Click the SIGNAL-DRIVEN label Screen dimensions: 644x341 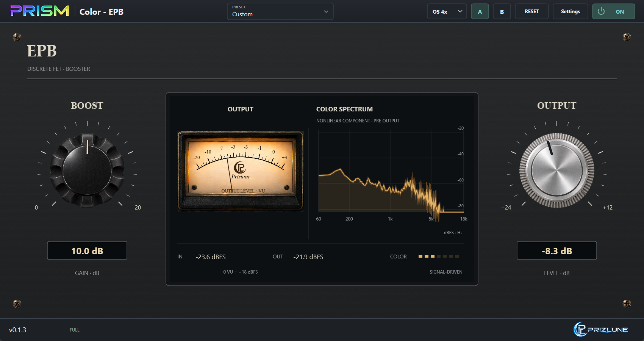click(x=446, y=272)
